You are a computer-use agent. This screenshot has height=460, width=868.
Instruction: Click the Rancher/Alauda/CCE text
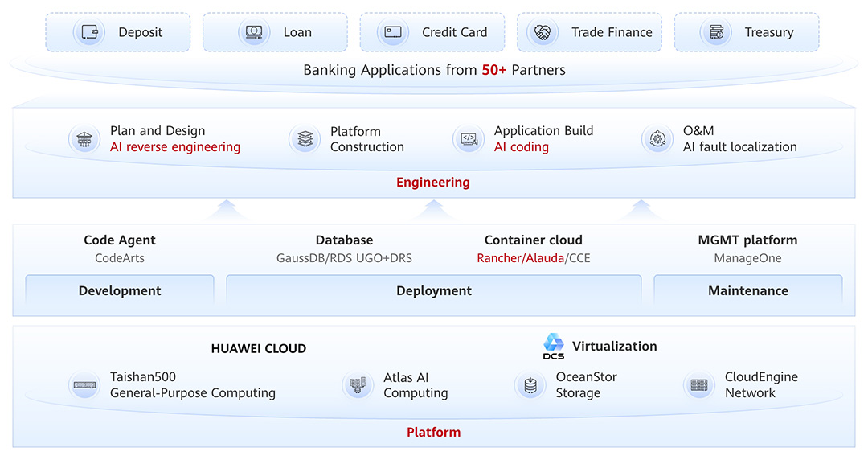tap(534, 257)
